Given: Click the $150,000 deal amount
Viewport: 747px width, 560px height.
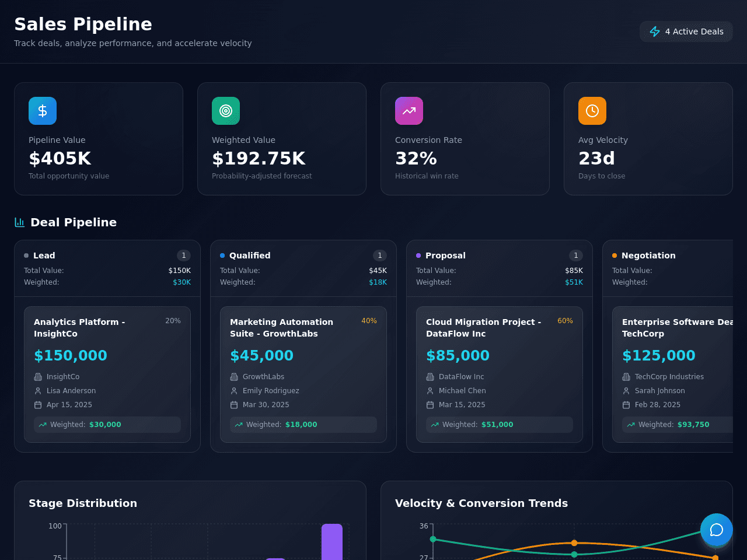Looking at the screenshot, I should coord(71,356).
